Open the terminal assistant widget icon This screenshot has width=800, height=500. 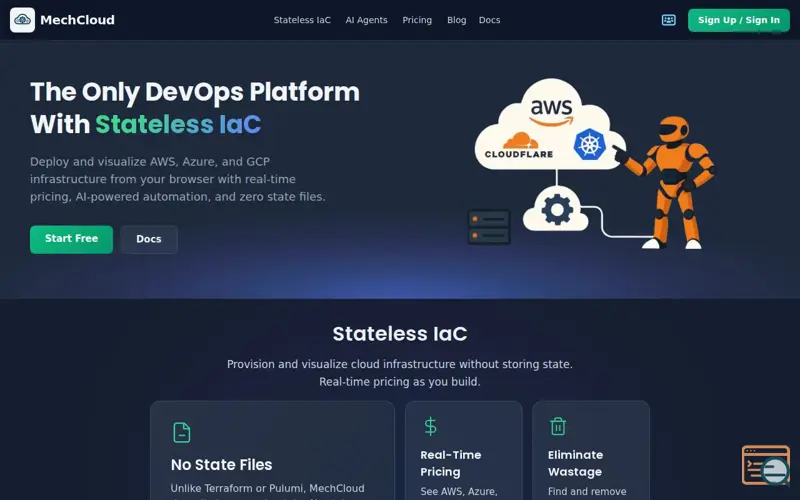click(765, 465)
